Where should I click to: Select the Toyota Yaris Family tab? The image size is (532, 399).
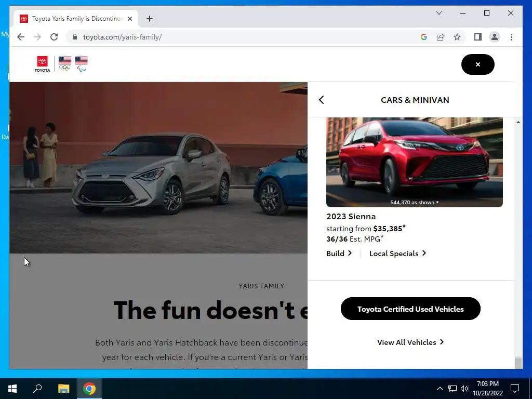(x=76, y=19)
